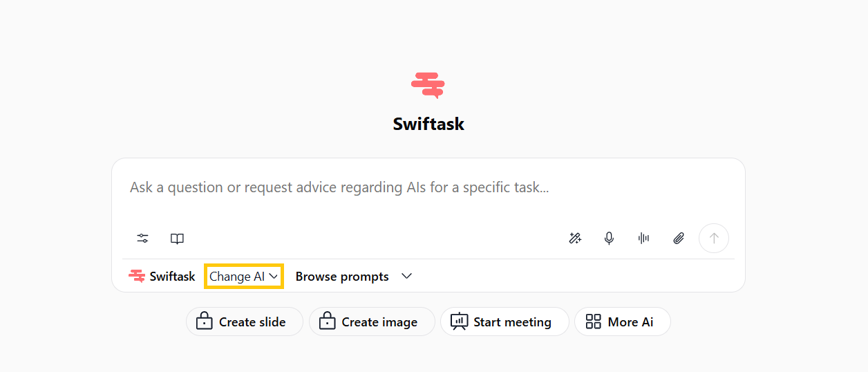
Task: Click the grid icon on More Ai
Action: click(593, 322)
